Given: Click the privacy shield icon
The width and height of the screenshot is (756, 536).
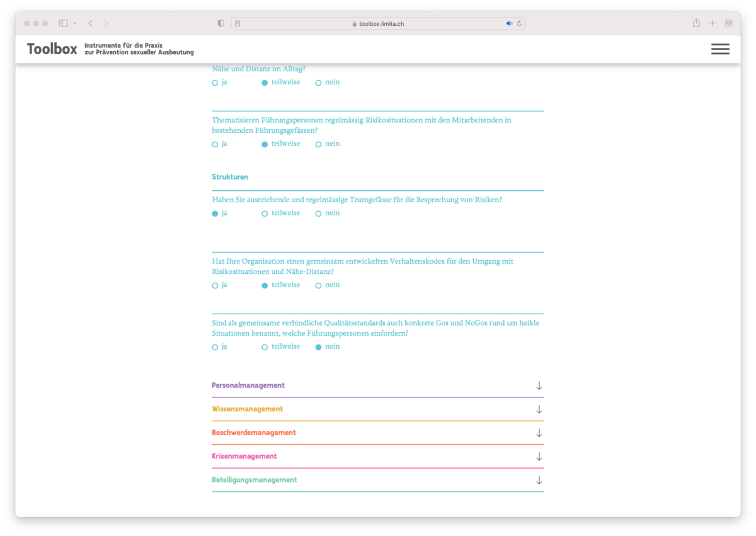Looking at the screenshot, I should (220, 23).
